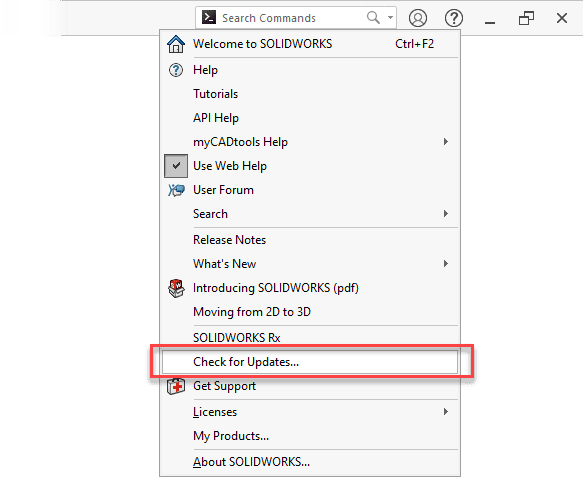The image size is (583, 477).
Task: Expand the What's New submenu arrow
Action: [445, 264]
